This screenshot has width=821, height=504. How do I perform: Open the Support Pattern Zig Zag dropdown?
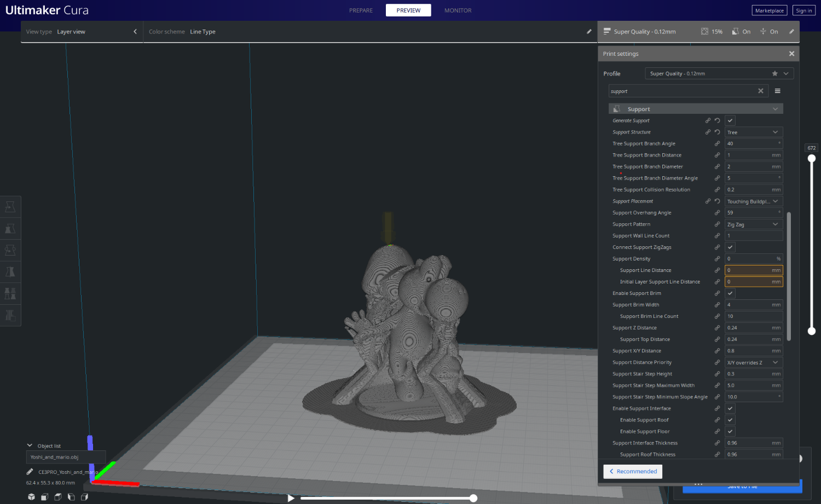753,224
